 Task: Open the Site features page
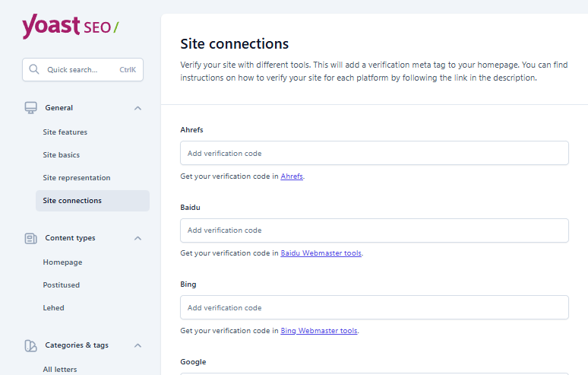(x=65, y=132)
